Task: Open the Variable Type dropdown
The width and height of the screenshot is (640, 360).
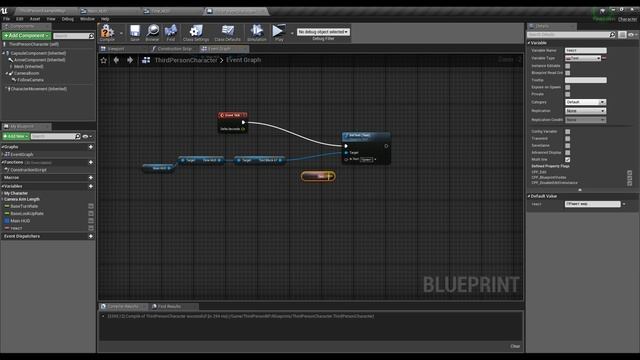Action: (583, 58)
